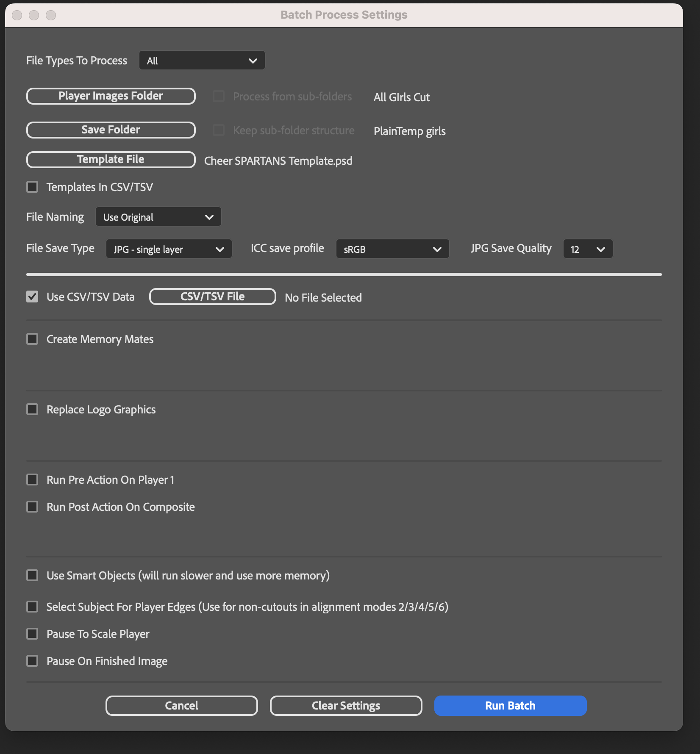Enable Create Memory Mates
This screenshot has width=700, height=754.
pyautogui.click(x=32, y=339)
